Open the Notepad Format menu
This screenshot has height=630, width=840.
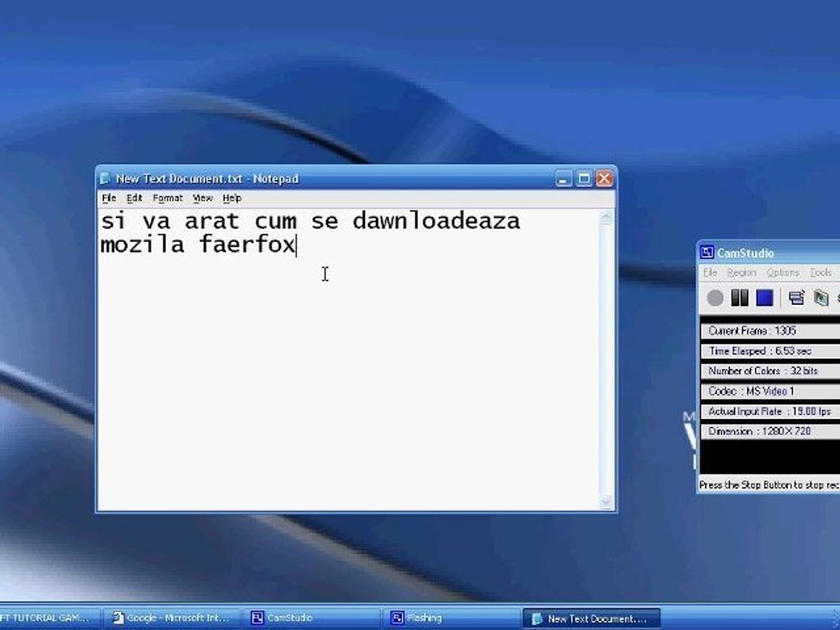pyautogui.click(x=167, y=198)
